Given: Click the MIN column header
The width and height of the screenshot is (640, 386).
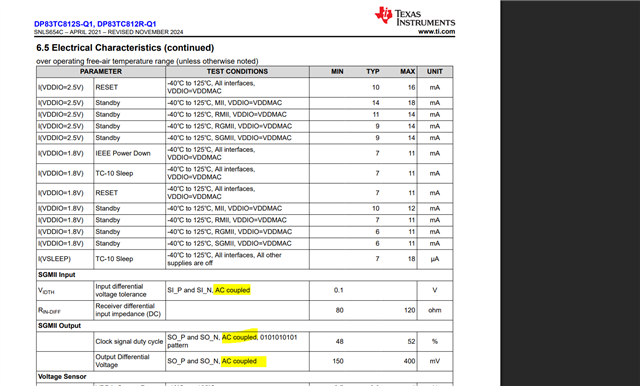Looking at the screenshot, I should [x=337, y=71].
